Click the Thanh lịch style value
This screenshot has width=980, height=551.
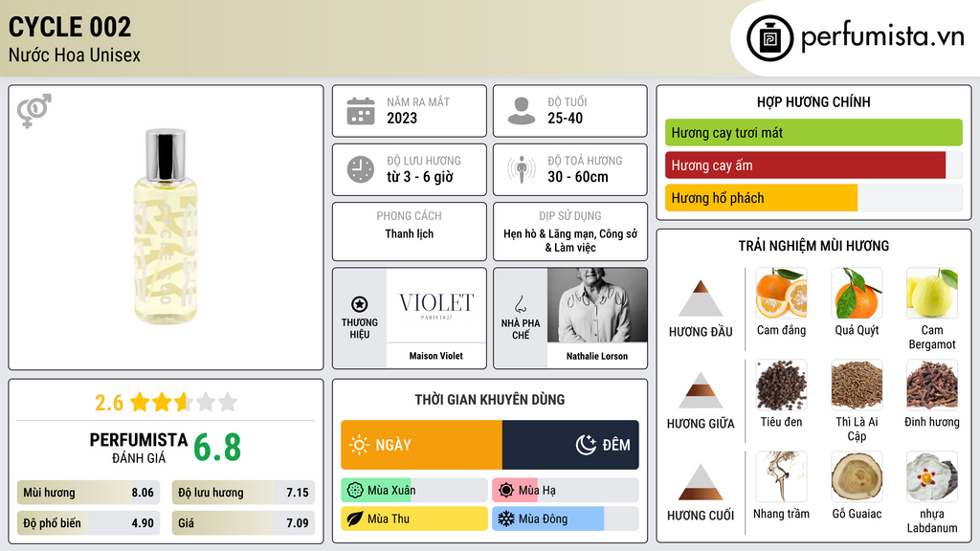pos(410,233)
